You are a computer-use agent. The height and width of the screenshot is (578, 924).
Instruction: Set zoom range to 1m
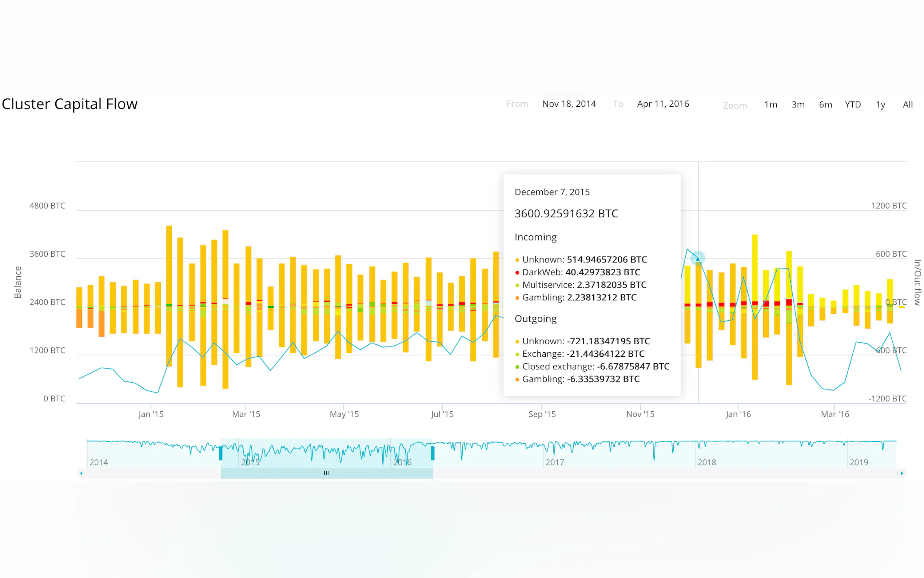pyautogui.click(x=770, y=105)
